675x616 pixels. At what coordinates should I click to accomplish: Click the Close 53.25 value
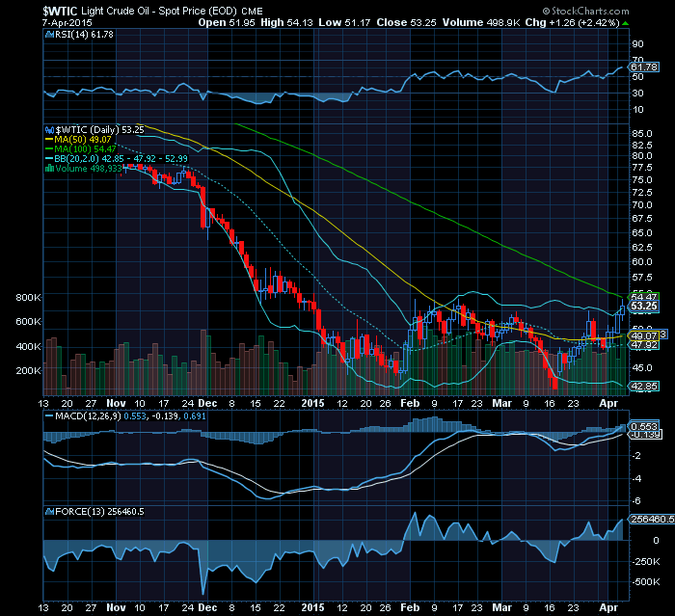pyautogui.click(x=406, y=23)
